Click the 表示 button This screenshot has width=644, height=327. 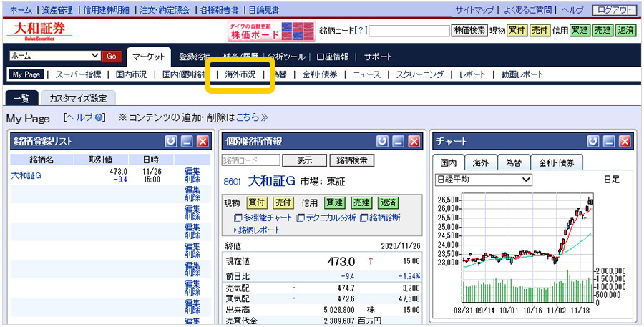[x=304, y=160]
